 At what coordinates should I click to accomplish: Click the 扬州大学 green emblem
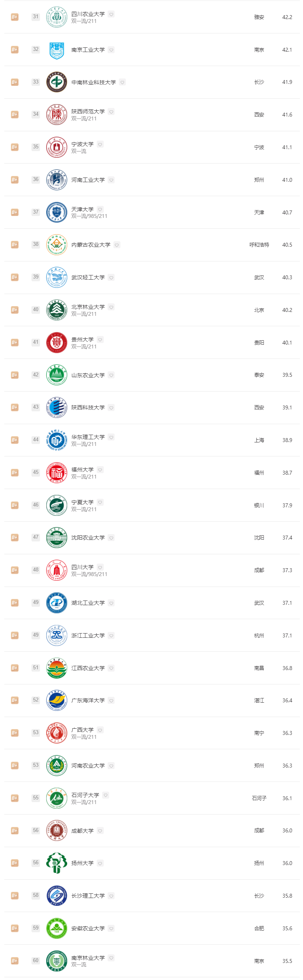56,863
